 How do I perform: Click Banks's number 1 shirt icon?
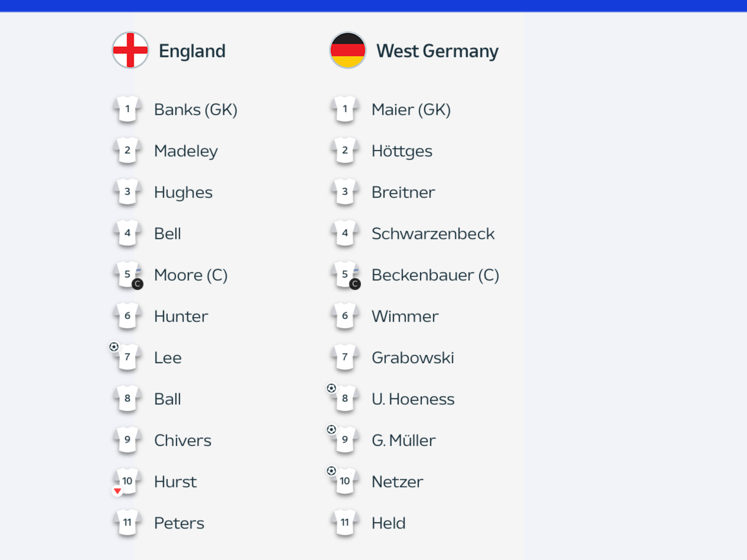(127, 109)
